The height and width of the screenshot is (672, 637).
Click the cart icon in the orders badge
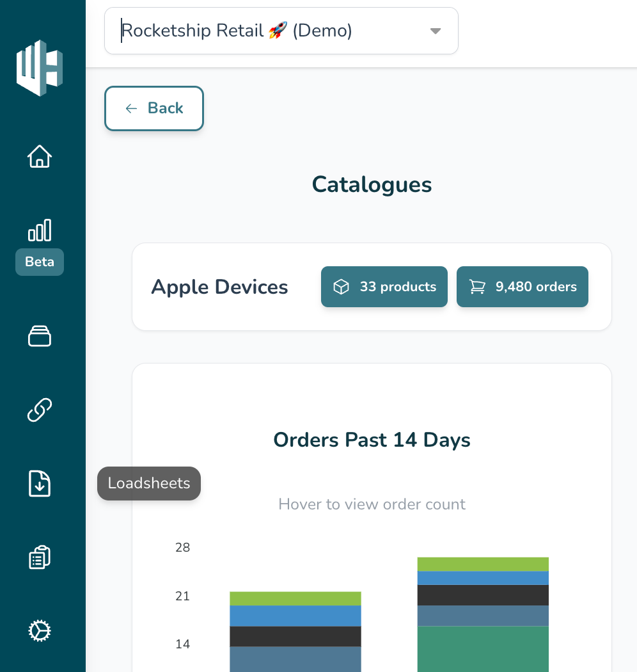coord(477,287)
